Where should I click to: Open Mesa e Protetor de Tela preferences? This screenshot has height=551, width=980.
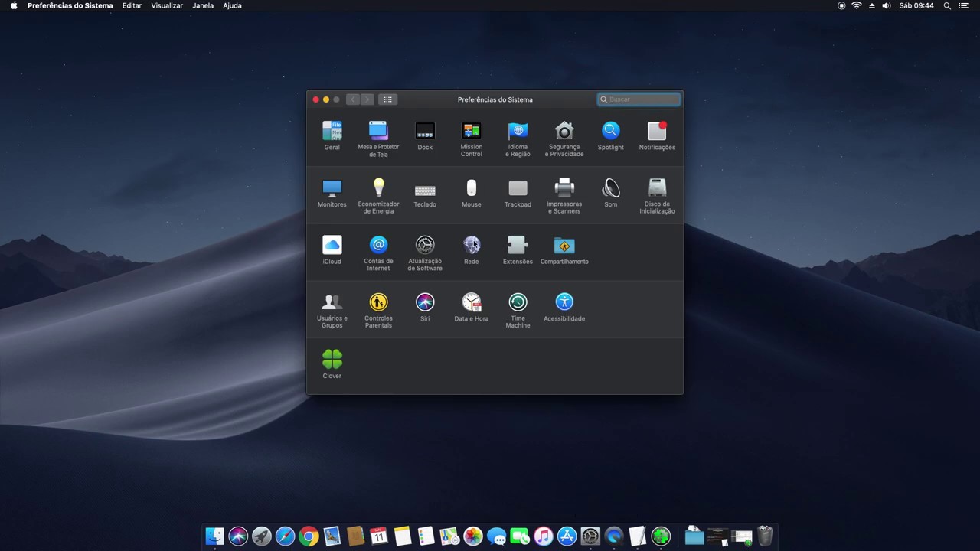tap(378, 139)
